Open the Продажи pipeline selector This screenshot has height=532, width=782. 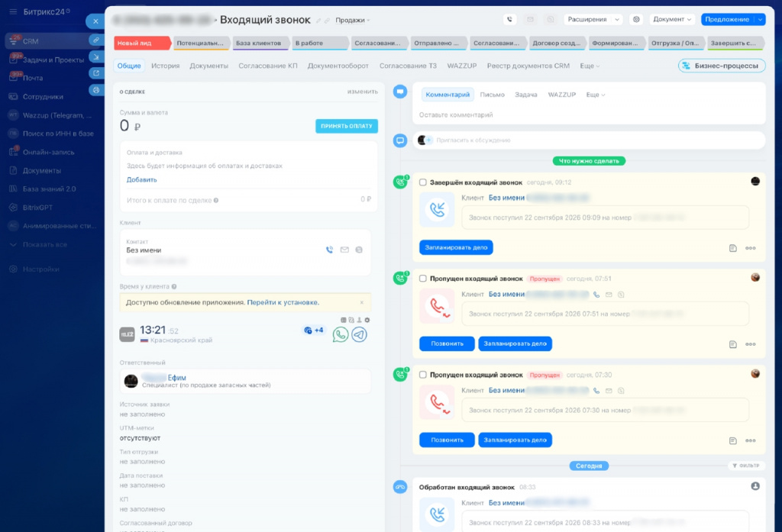[x=353, y=21]
